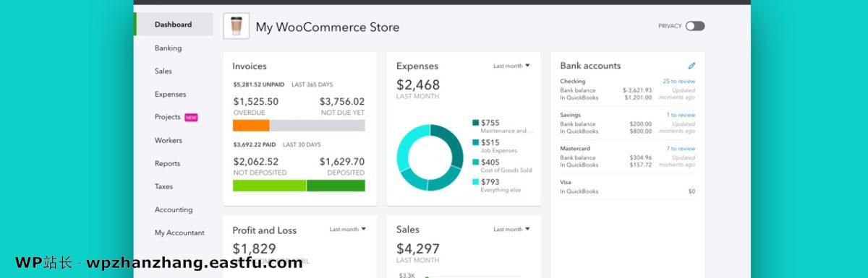The height and width of the screenshot is (278, 868).
Task: Click the light green not deposited bar
Action: click(270, 186)
